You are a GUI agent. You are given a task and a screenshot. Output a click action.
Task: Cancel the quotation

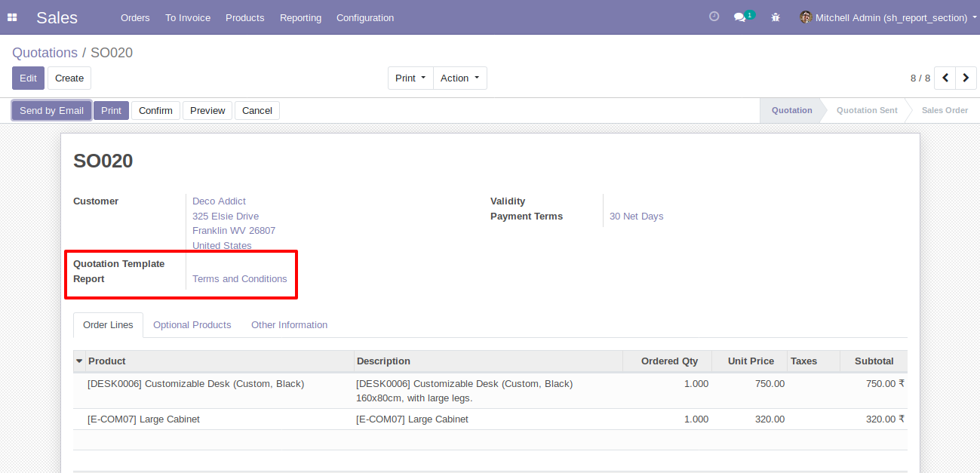tap(257, 110)
